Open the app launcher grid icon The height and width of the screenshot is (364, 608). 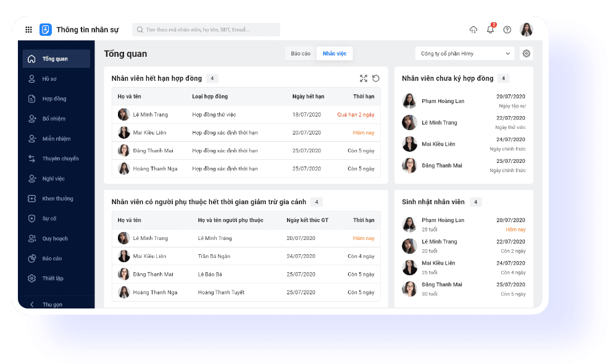tap(28, 30)
